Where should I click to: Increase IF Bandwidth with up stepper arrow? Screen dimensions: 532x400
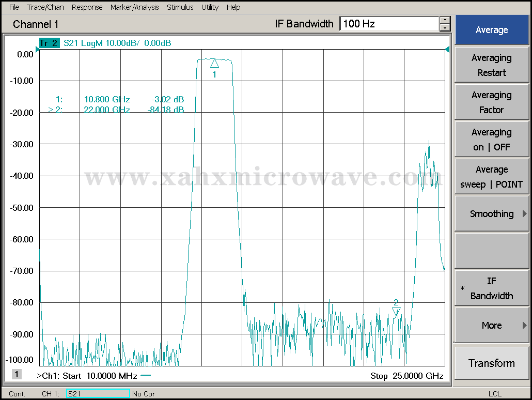click(x=445, y=20)
